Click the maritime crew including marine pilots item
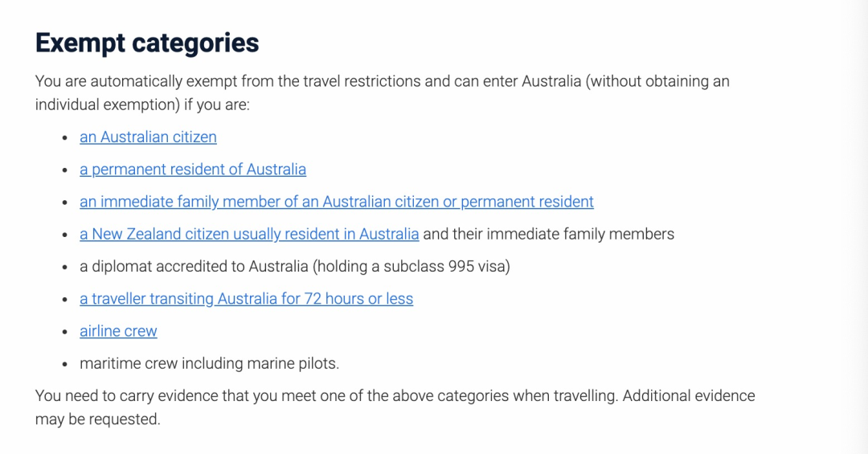Image resolution: width=868 pixels, height=454 pixels. click(x=209, y=363)
